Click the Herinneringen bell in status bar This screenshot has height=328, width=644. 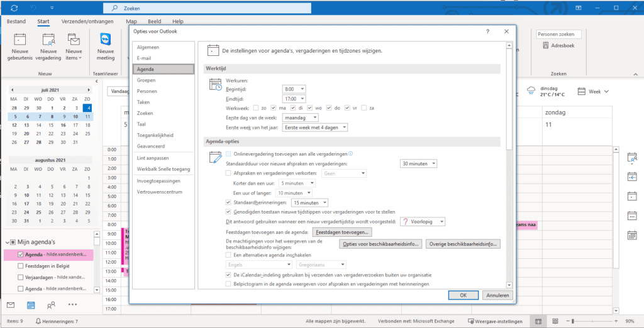(38, 322)
